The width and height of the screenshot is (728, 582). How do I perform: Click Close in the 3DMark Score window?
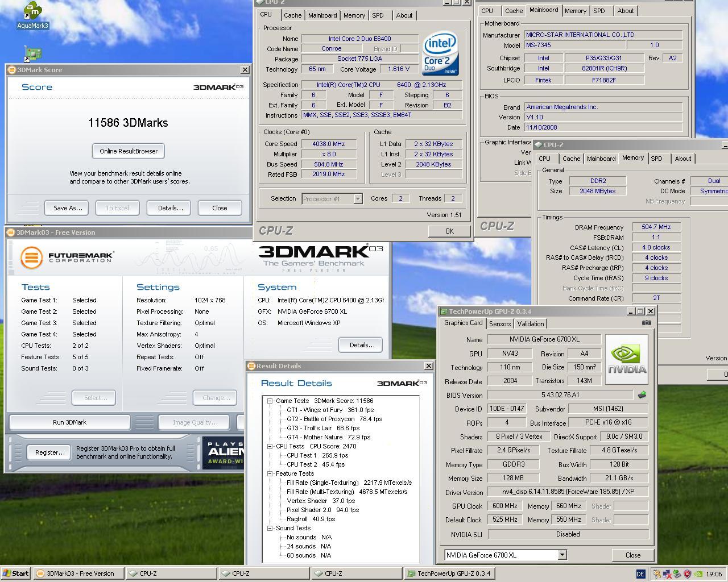point(220,208)
